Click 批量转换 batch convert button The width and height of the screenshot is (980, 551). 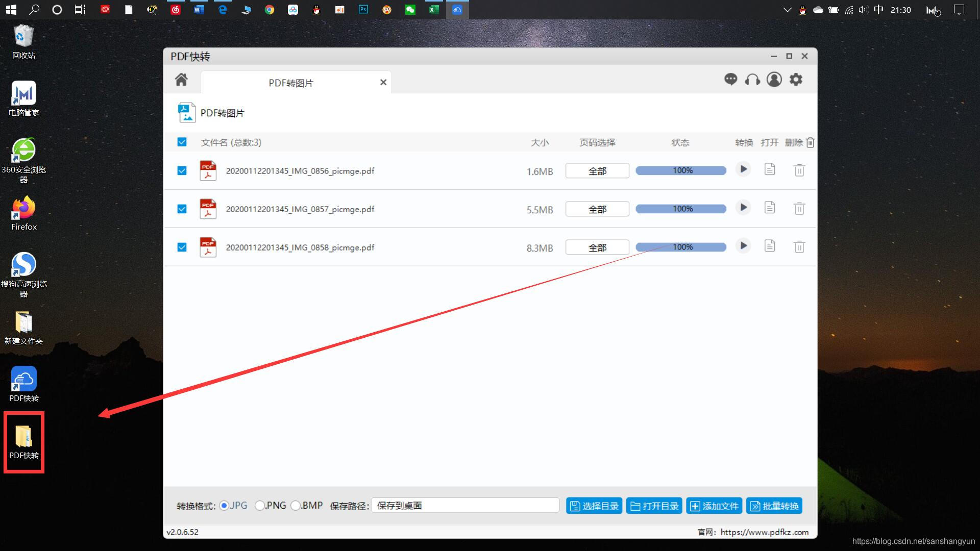click(774, 506)
